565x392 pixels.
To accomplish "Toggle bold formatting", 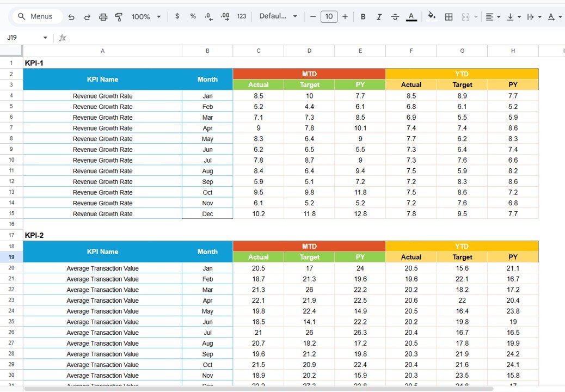I will click(x=363, y=17).
